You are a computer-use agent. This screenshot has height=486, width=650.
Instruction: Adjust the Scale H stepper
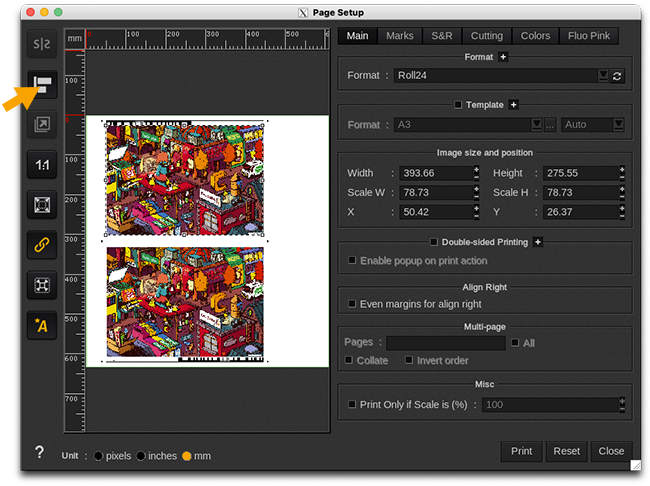point(622,192)
